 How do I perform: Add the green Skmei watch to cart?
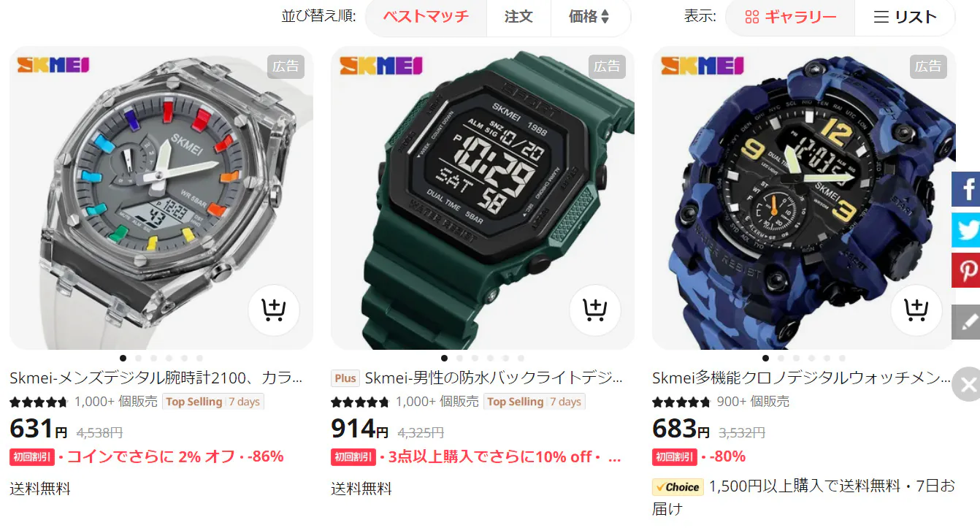coord(595,310)
